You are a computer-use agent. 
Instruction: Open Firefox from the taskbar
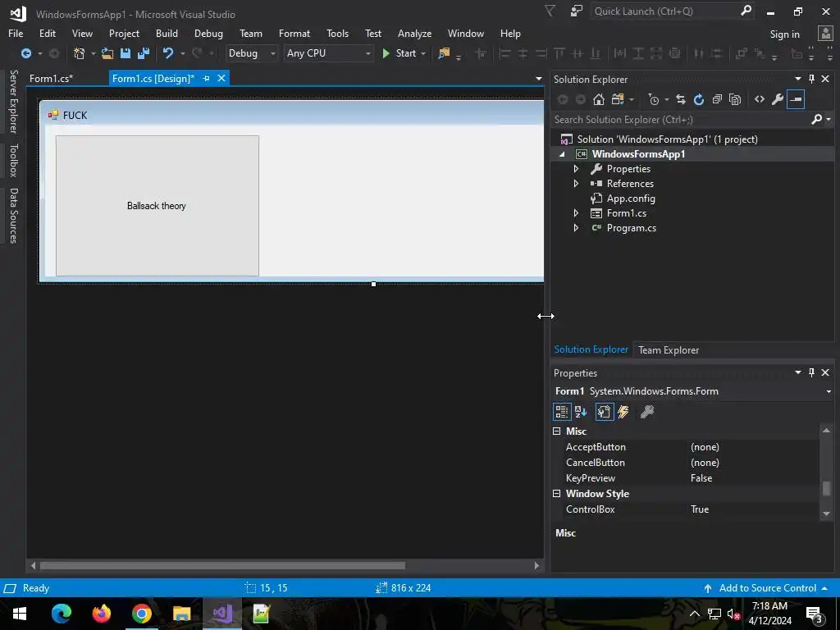(101, 614)
